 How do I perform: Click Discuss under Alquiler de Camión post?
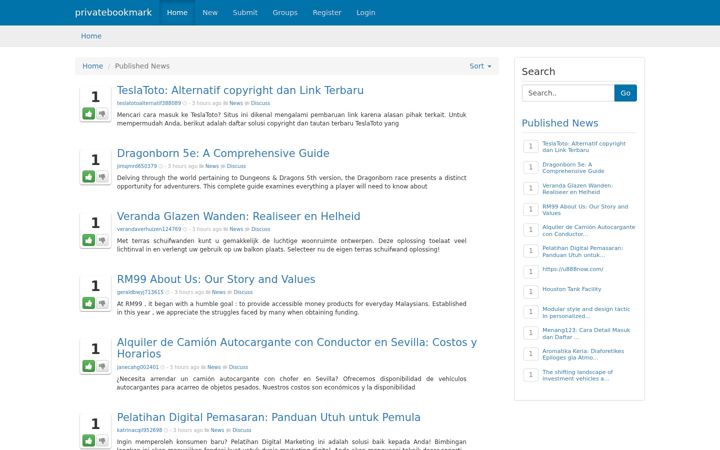(238, 367)
